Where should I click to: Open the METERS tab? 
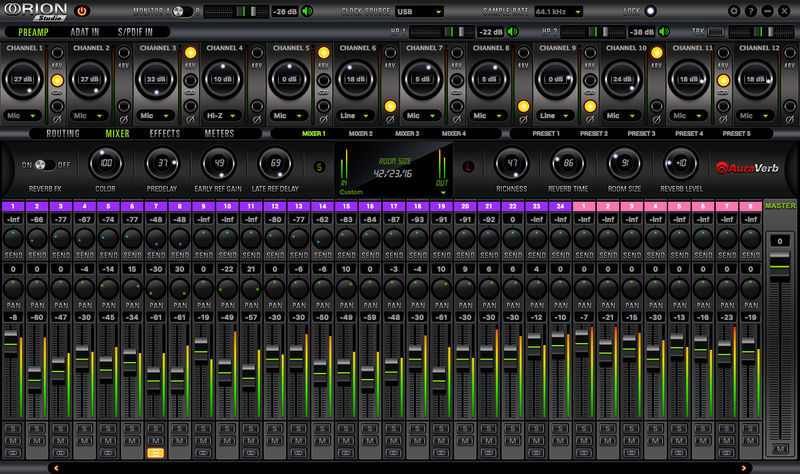219,134
